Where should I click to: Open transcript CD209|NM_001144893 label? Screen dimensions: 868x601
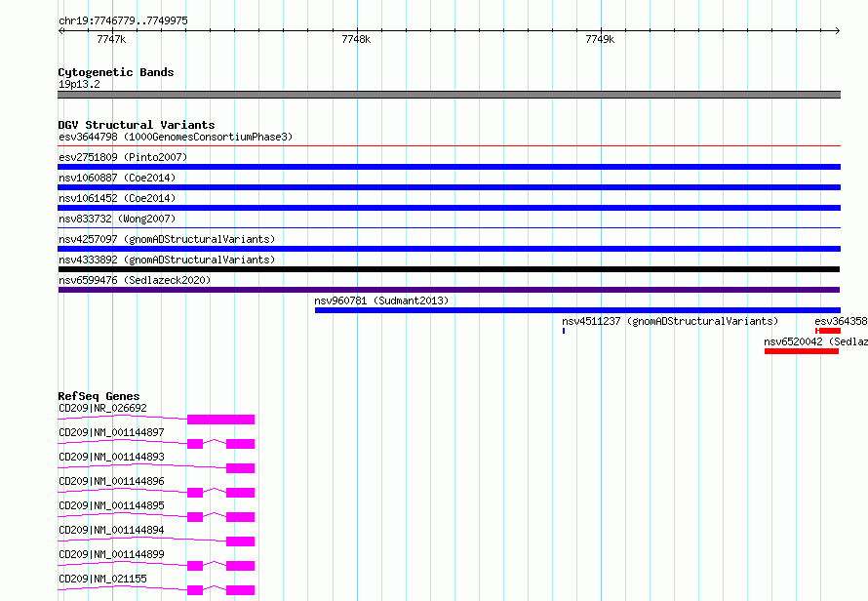111,457
